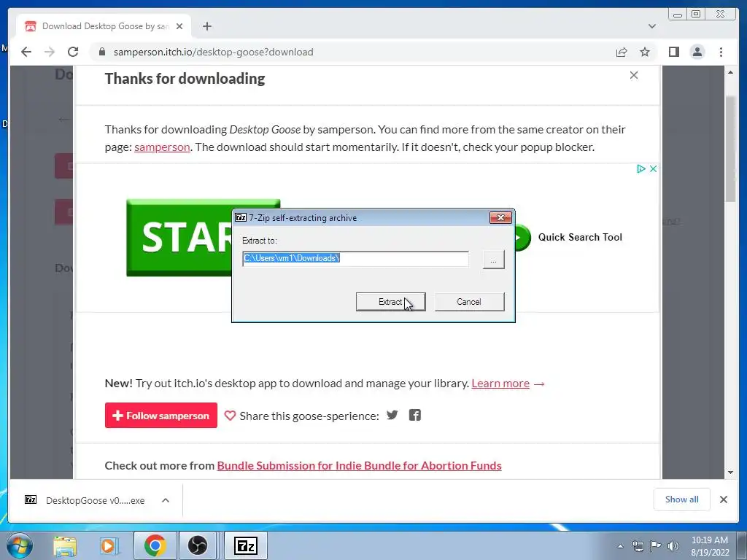Click the AdChoices triangle icon
Image resolution: width=747 pixels, height=560 pixels.
pyautogui.click(x=641, y=168)
